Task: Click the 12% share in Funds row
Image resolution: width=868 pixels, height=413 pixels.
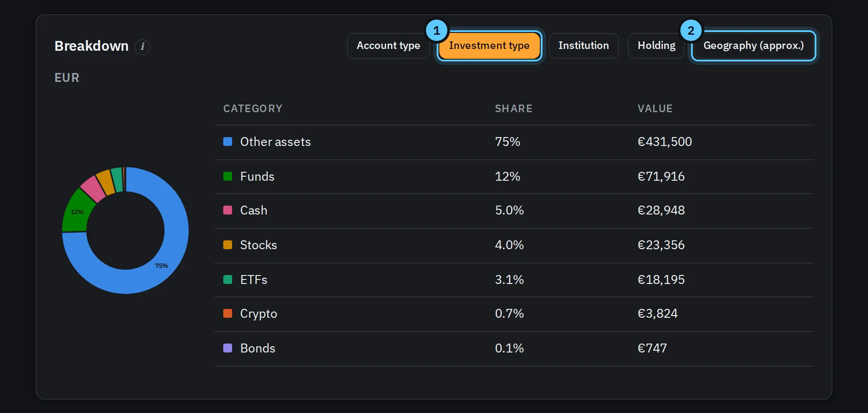Action: (x=507, y=176)
